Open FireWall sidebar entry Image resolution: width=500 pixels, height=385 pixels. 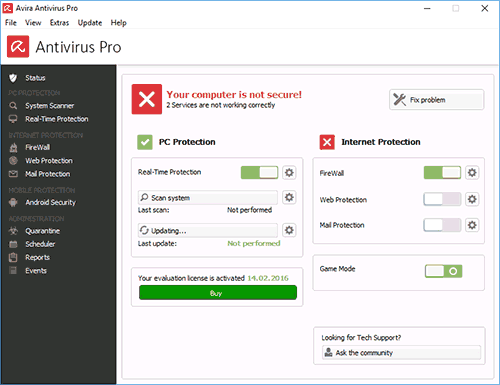[38, 147]
